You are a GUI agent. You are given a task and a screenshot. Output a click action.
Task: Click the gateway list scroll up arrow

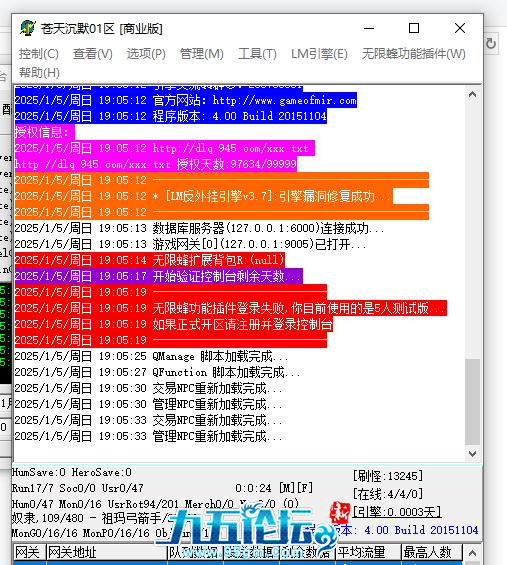pyautogui.click(x=472, y=553)
